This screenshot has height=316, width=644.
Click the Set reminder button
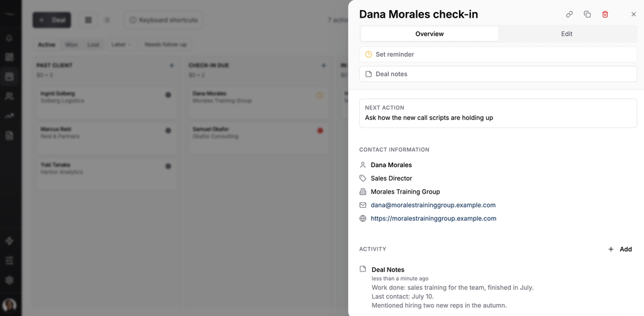tap(498, 54)
